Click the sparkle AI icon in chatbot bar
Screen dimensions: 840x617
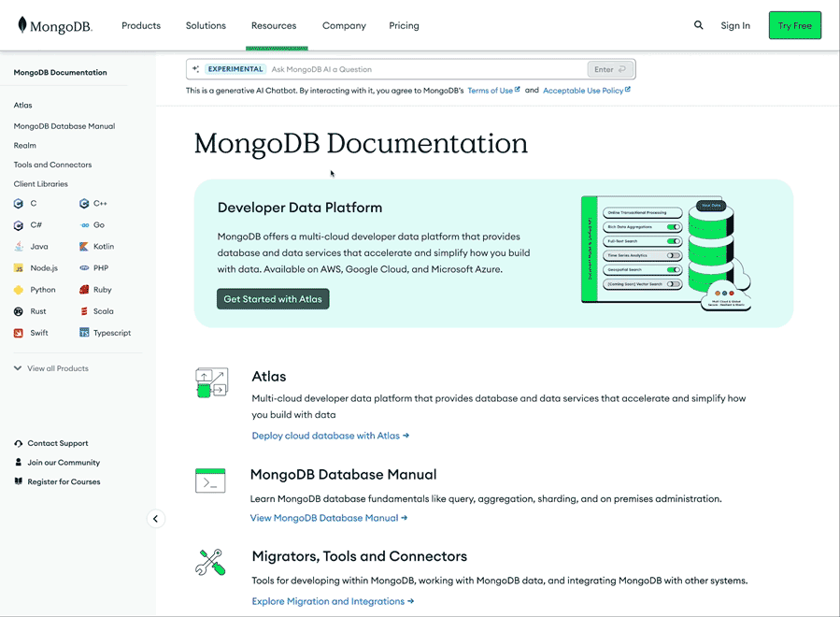[x=195, y=69]
